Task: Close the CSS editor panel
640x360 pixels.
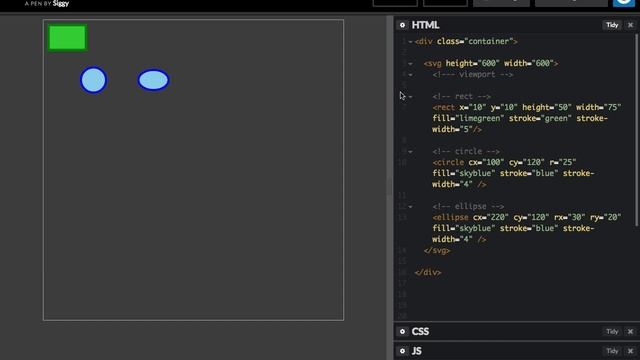Action: (x=630, y=331)
